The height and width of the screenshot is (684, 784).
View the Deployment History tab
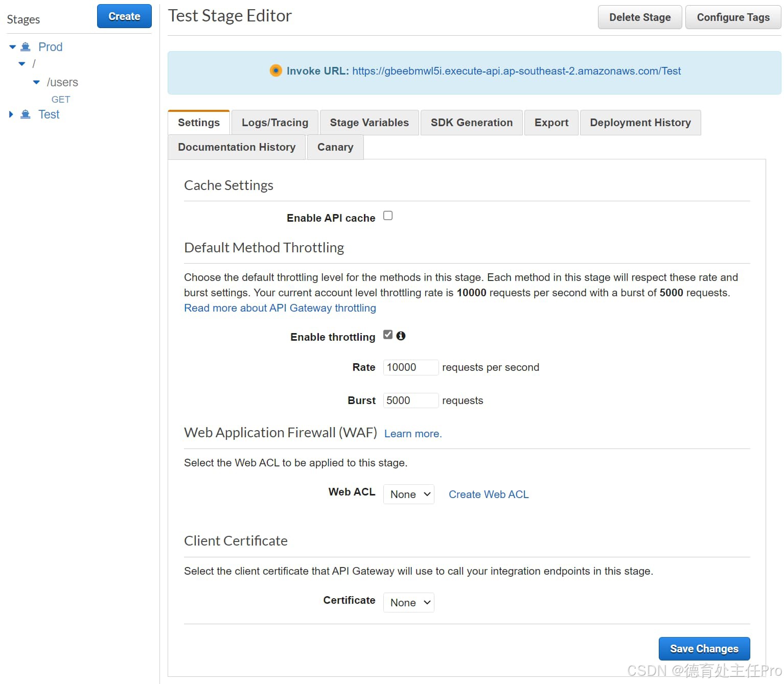(640, 123)
